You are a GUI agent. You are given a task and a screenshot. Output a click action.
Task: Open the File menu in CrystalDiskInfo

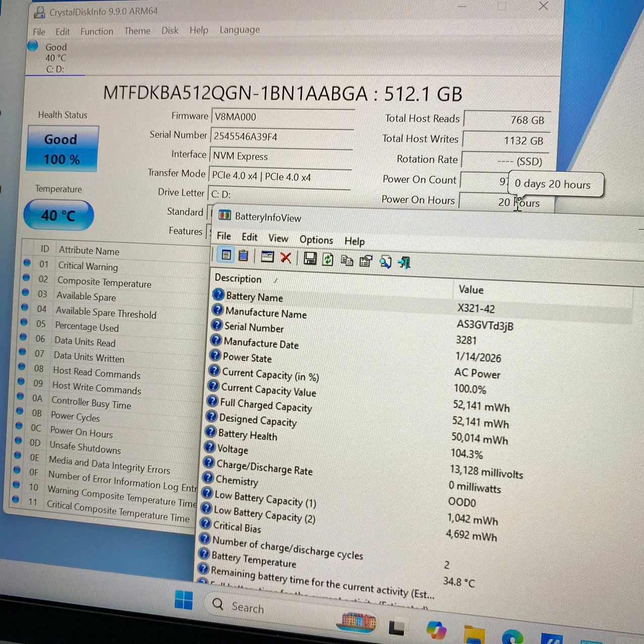click(39, 32)
